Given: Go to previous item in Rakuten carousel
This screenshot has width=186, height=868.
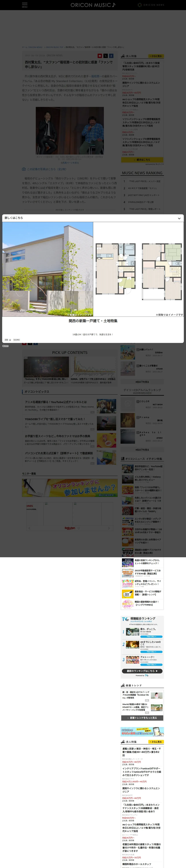Looking at the screenshot, I should (29, 528).
